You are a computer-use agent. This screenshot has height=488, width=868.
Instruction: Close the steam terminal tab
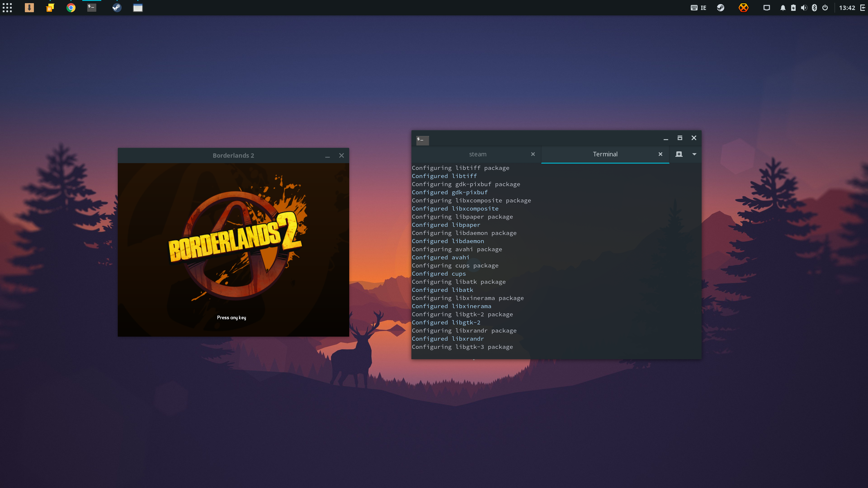(533, 154)
